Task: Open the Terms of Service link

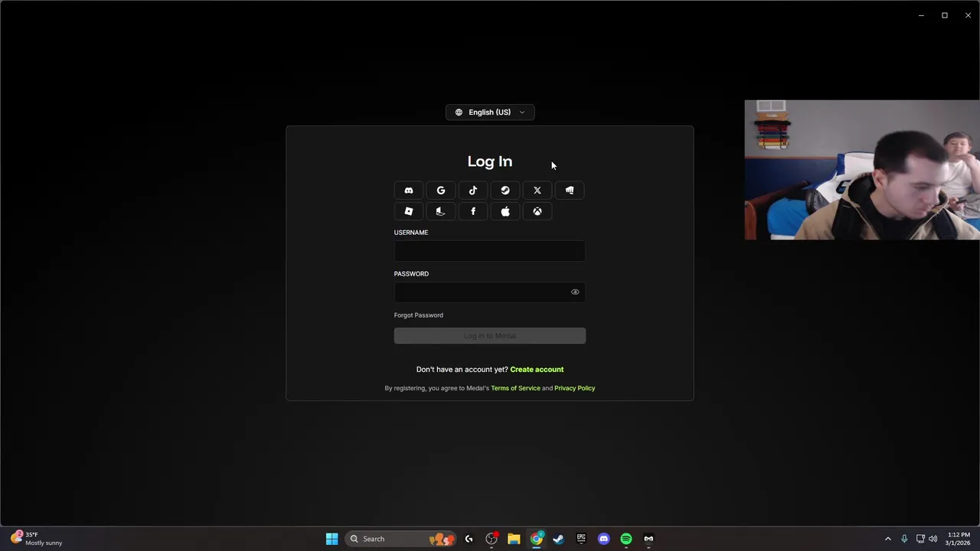Action: click(x=515, y=388)
